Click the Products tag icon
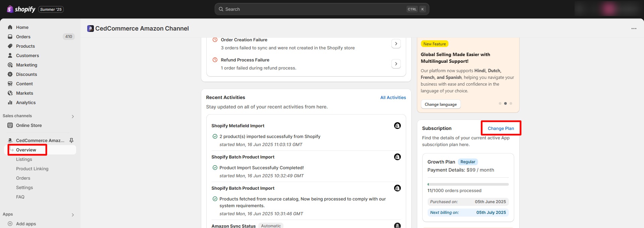This screenshot has width=644, height=228. [10, 46]
